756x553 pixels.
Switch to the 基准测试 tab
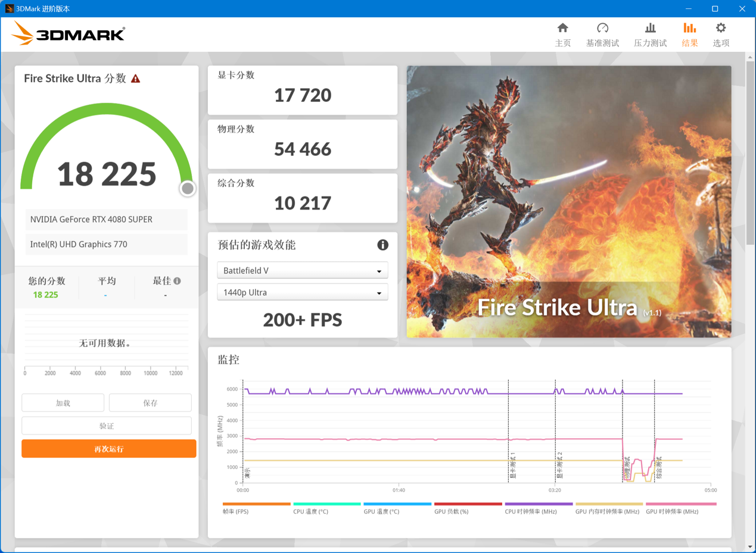pyautogui.click(x=602, y=27)
